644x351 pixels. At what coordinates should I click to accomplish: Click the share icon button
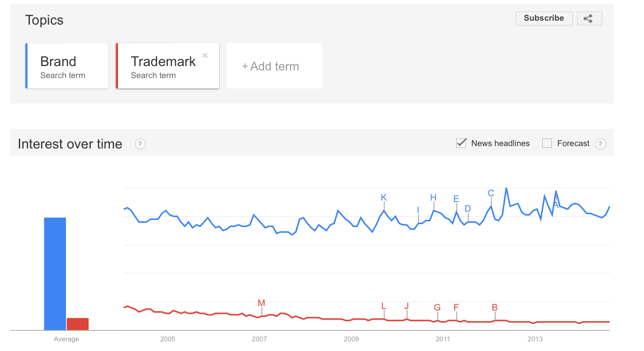point(589,18)
